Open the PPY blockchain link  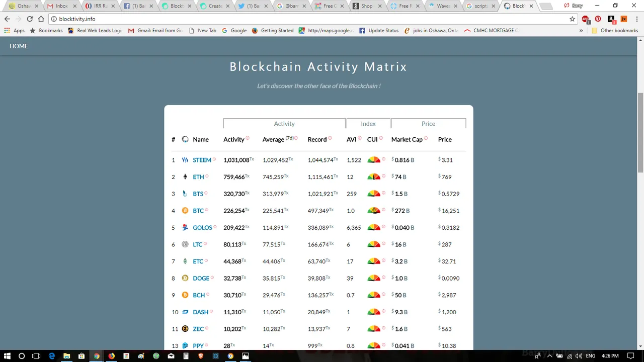point(198,346)
